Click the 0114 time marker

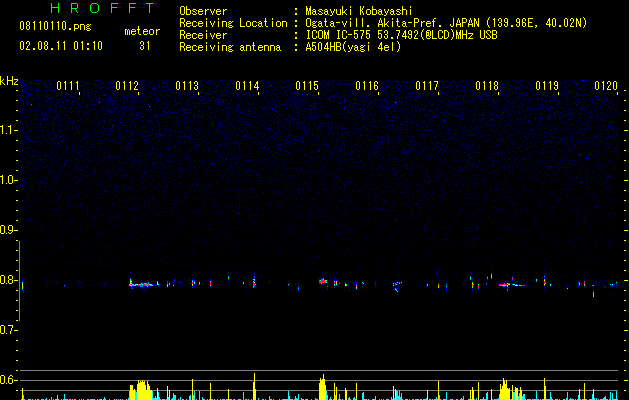pos(247,86)
